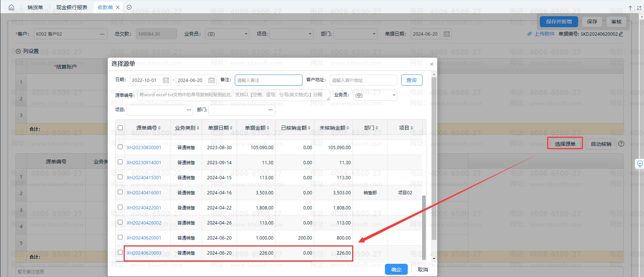Screen dimensions: 644x277
Task: Click the 项目 ellipsis browse icon in dialog
Action: (189, 110)
